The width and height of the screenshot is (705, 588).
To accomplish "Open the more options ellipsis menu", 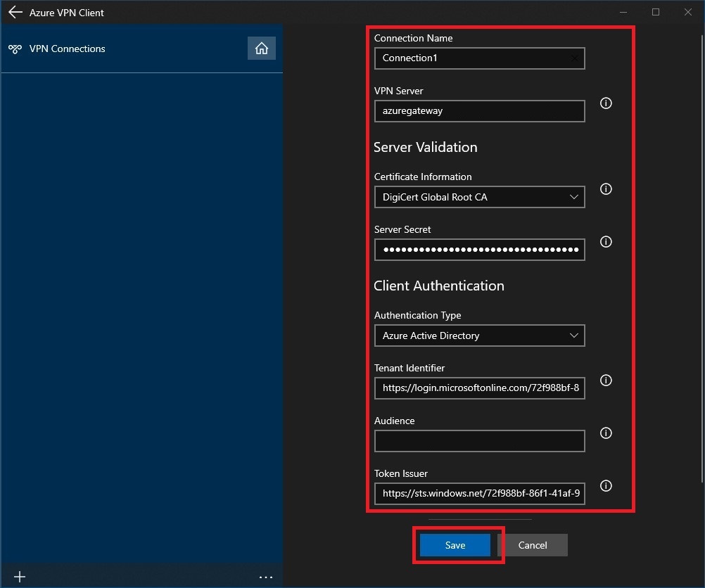I will point(266,577).
